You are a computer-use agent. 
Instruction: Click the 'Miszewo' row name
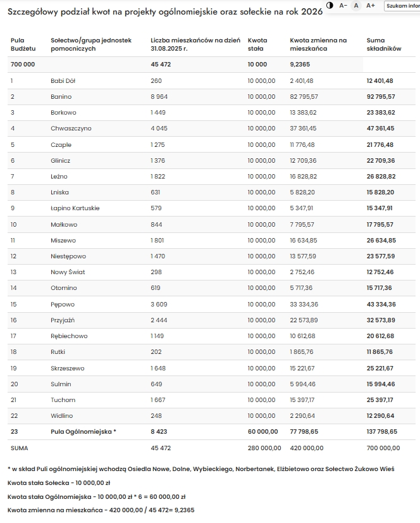coord(63,241)
